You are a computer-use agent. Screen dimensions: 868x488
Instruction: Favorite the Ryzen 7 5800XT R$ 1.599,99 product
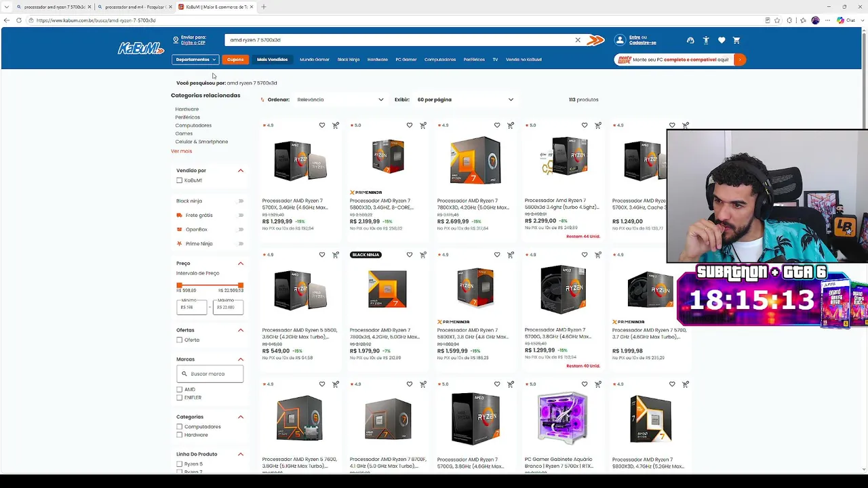tap(497, 255)
